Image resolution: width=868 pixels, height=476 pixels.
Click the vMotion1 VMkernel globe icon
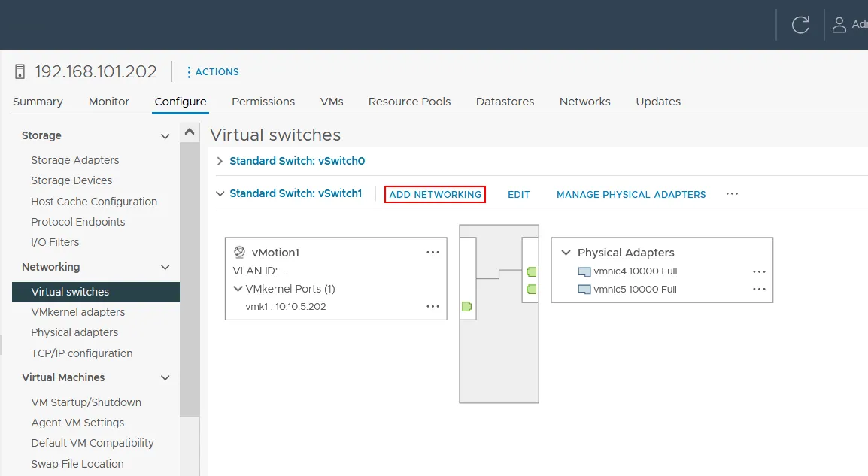pyautogui.click(x=241, y=252)
